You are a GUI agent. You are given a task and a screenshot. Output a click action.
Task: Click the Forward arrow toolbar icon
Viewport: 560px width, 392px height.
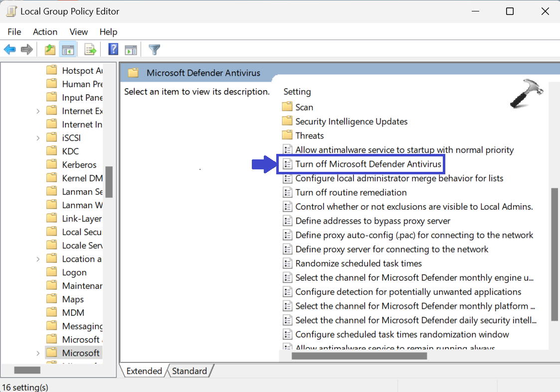click(x=27, y=49)
